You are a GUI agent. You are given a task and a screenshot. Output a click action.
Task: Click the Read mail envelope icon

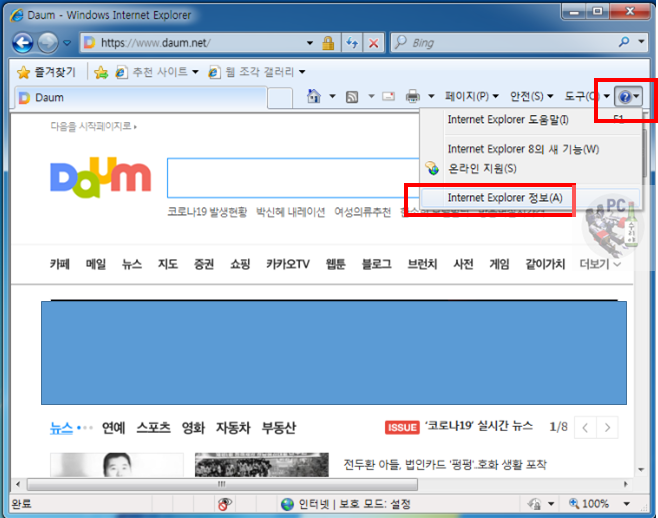click(x=389, y=97)
